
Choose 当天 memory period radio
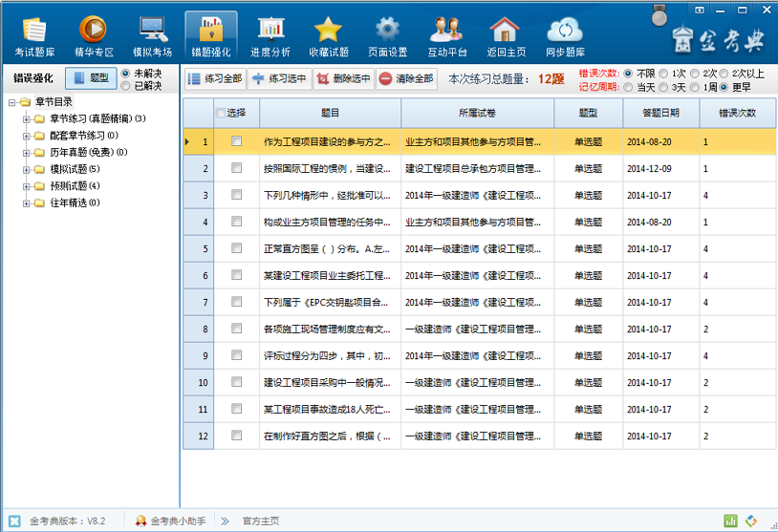coord(628,87)
